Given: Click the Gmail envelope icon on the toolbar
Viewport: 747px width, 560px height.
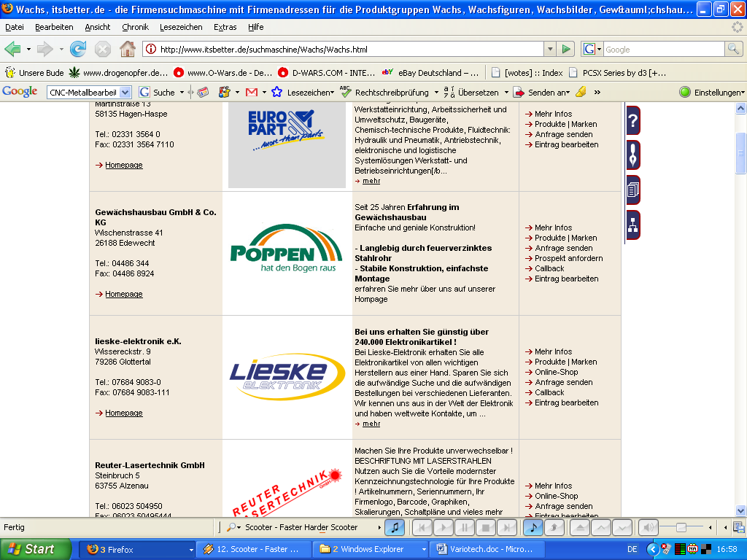Looking at the screenshot, I should pos(252,92).
